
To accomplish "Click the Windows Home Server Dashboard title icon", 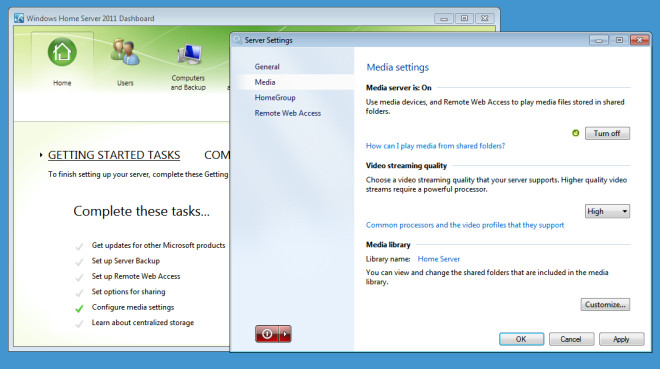I will 19,18.
